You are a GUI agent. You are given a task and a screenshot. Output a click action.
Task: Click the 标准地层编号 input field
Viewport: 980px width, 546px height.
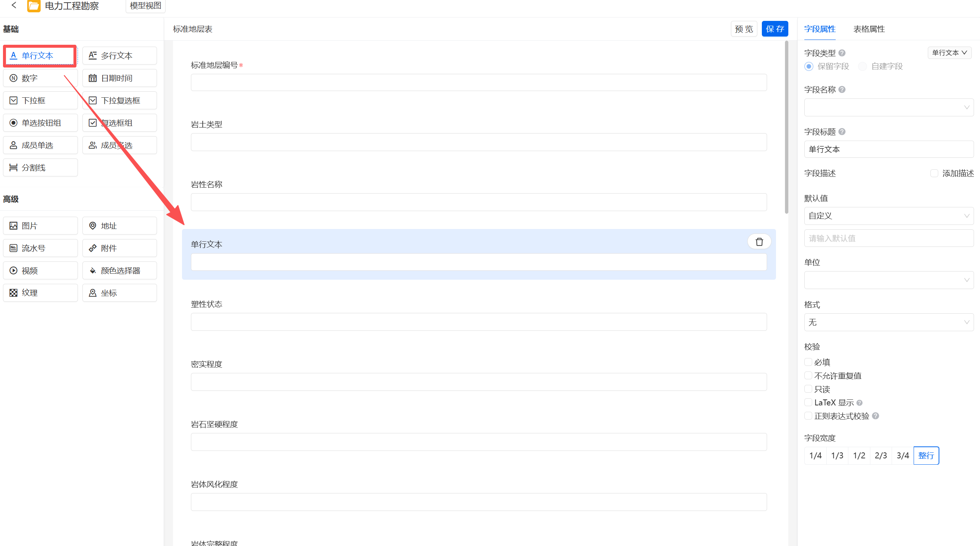pyautogui.click(x=478, y=82)
